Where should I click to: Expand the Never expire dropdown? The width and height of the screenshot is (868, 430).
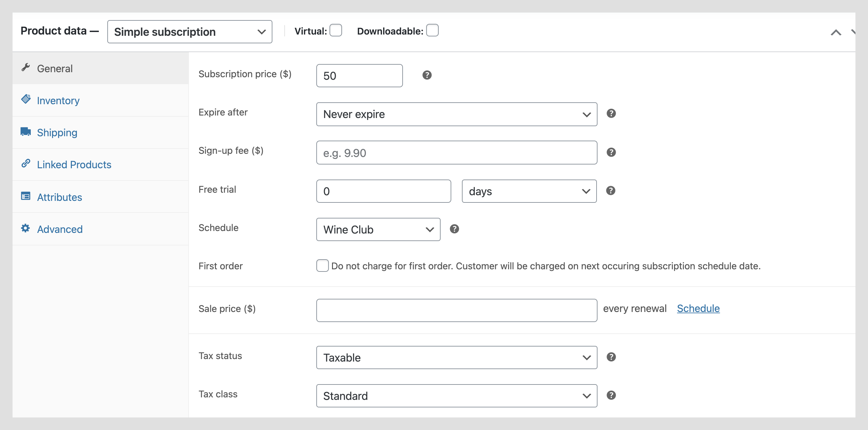[456, 114]
